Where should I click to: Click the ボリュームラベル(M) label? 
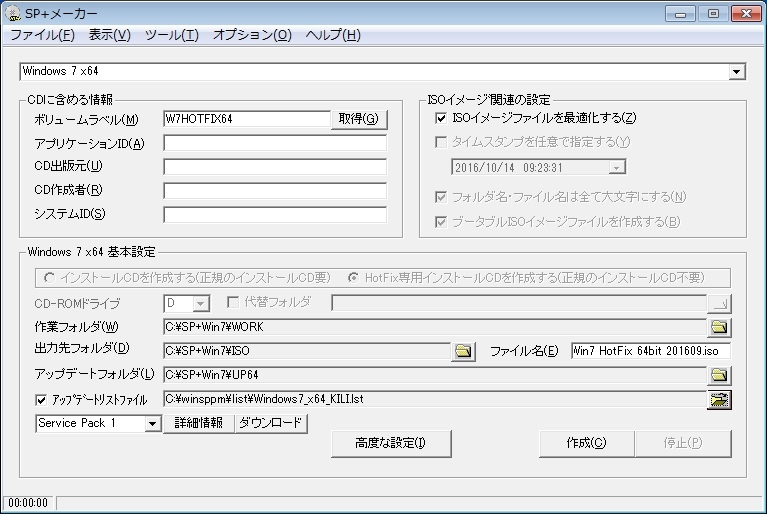[86, 120]
